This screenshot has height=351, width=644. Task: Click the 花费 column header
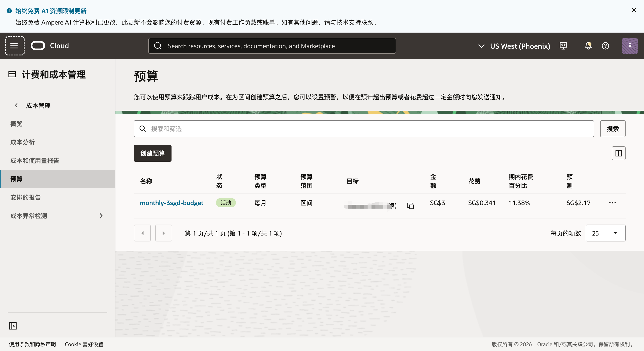click(474, 181)
